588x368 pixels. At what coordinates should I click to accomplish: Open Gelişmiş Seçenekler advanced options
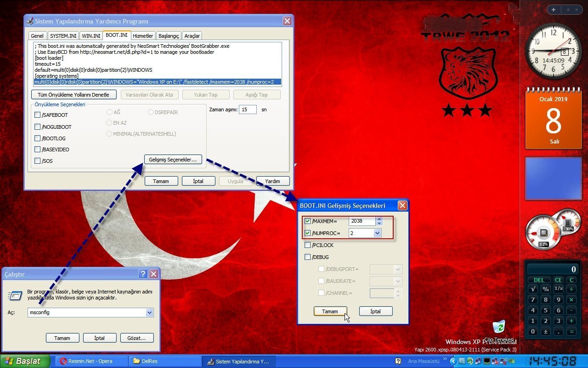click(x=173, y=160)
